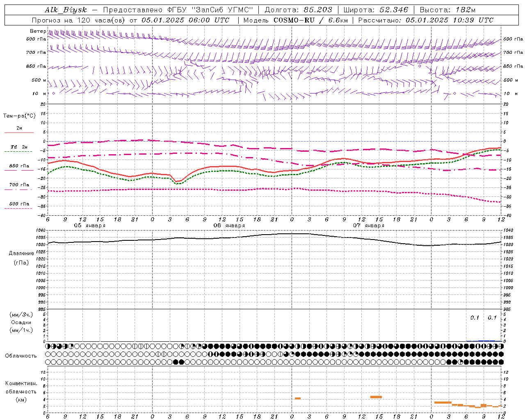Click the Td 2м dew point legend label
Screen dimensions: 525x420
pos(19,147)
